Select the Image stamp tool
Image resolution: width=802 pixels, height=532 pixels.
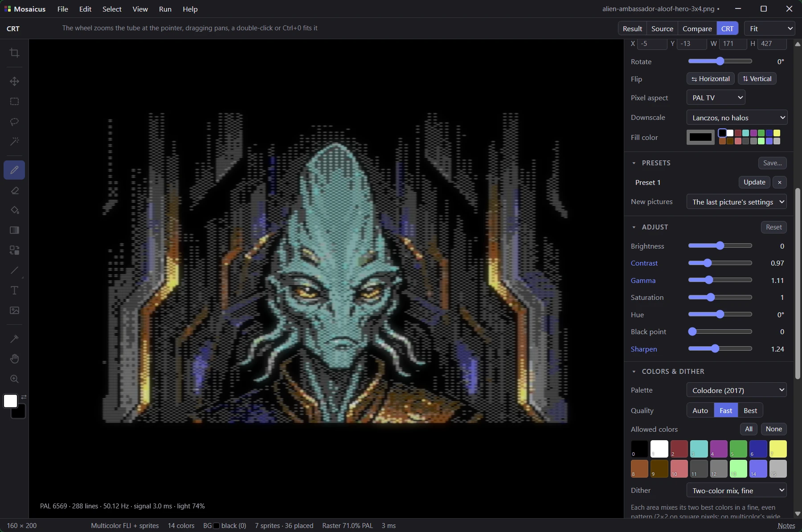click(x=14, y=310)
